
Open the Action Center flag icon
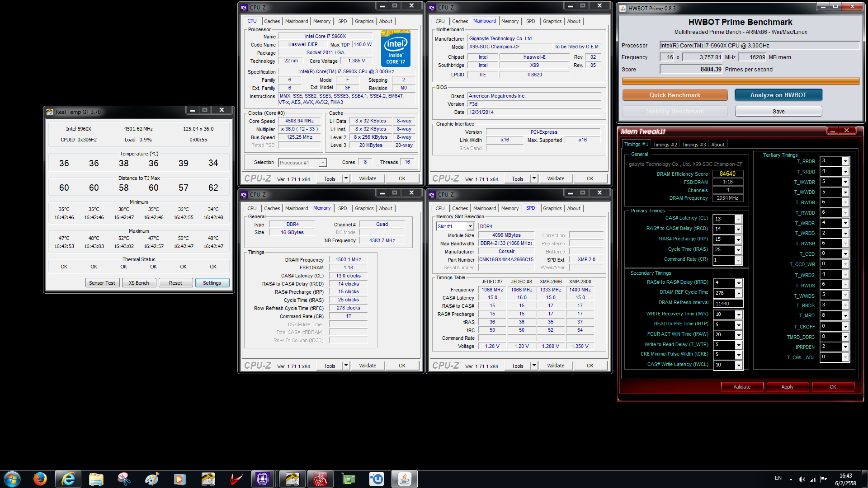point(823,479)
